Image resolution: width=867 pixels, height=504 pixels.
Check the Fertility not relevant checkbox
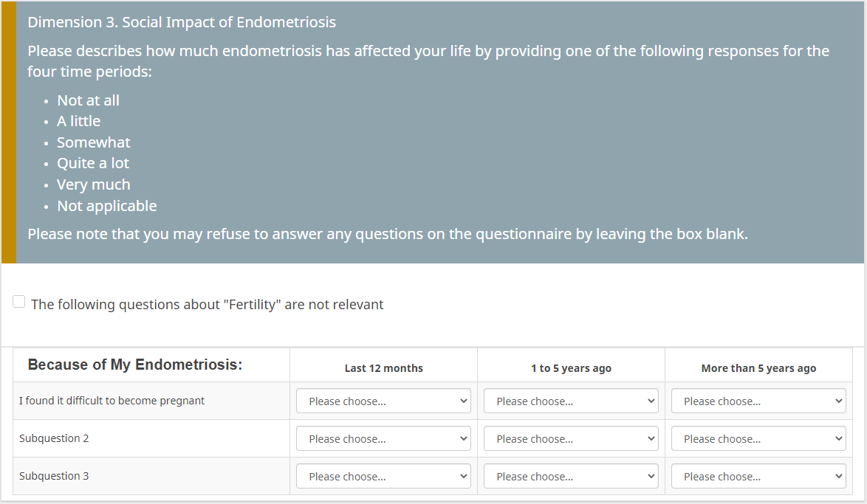[19, 302]
